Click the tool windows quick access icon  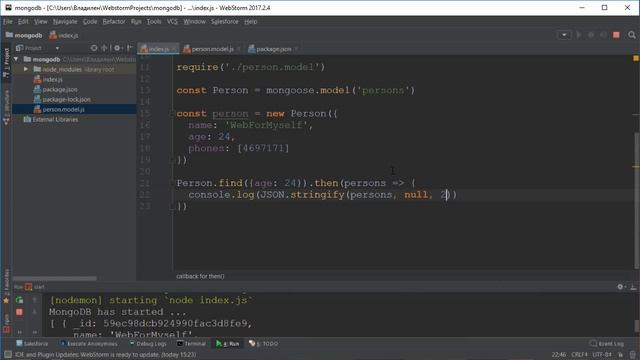(x=7, y=355)
